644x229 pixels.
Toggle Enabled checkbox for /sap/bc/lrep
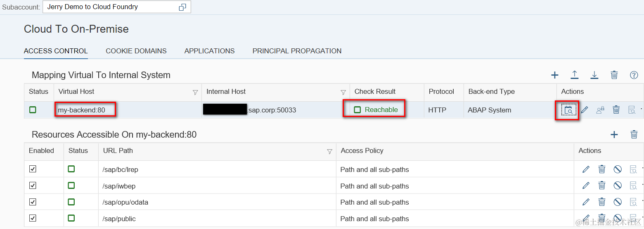pyautogui.click(x=33, y=169)
